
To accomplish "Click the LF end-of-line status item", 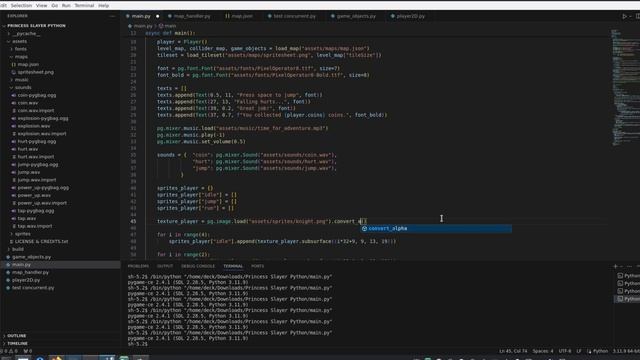I will (579, 351).
